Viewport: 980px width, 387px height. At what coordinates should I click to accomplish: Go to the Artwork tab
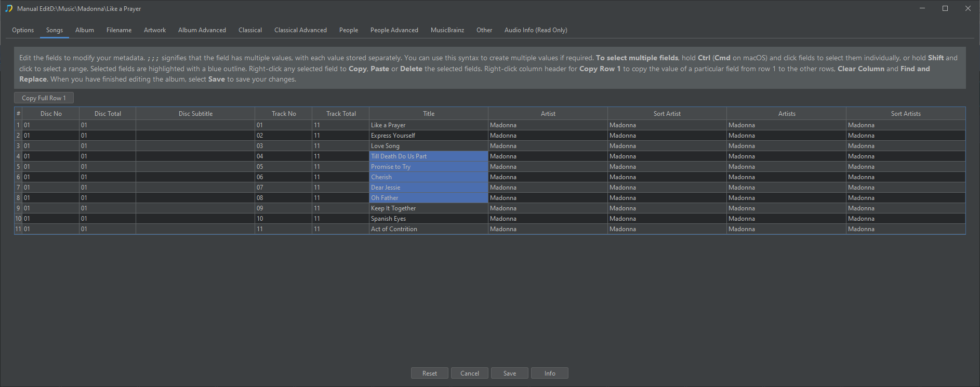155,30
